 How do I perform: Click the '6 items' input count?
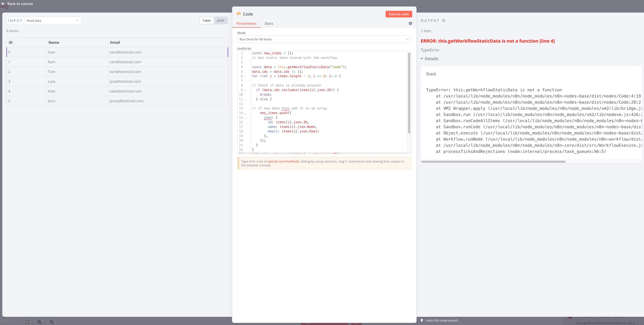point(12,31)
